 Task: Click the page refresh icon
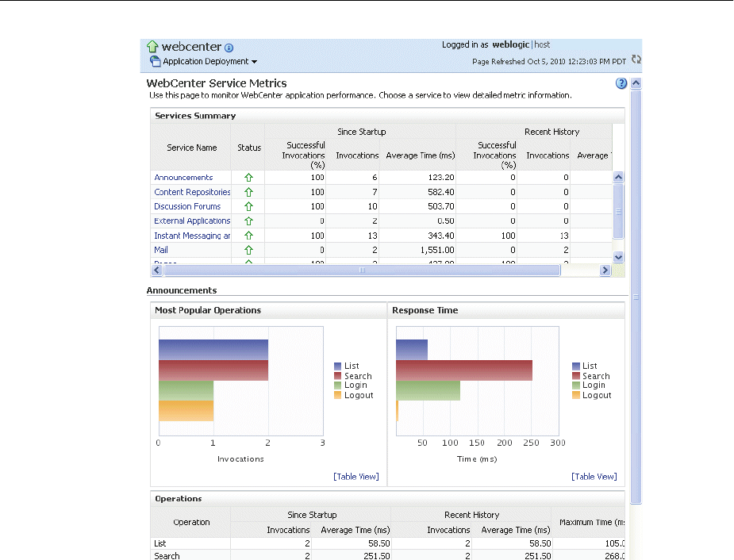coord(636,59)
